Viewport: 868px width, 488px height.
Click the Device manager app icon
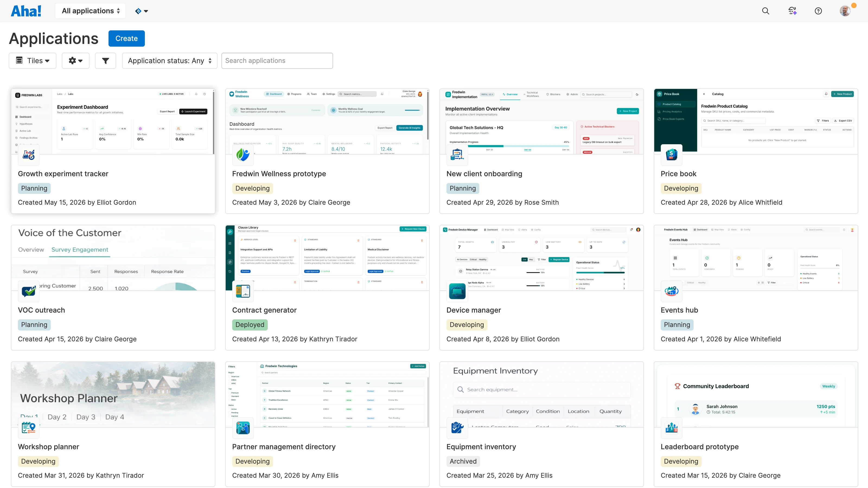point(457,291)
